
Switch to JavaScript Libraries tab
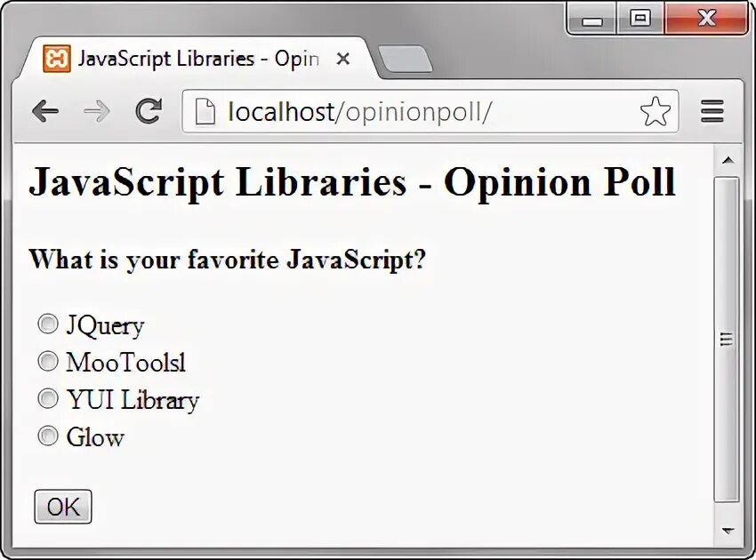(x=196, y=59)
